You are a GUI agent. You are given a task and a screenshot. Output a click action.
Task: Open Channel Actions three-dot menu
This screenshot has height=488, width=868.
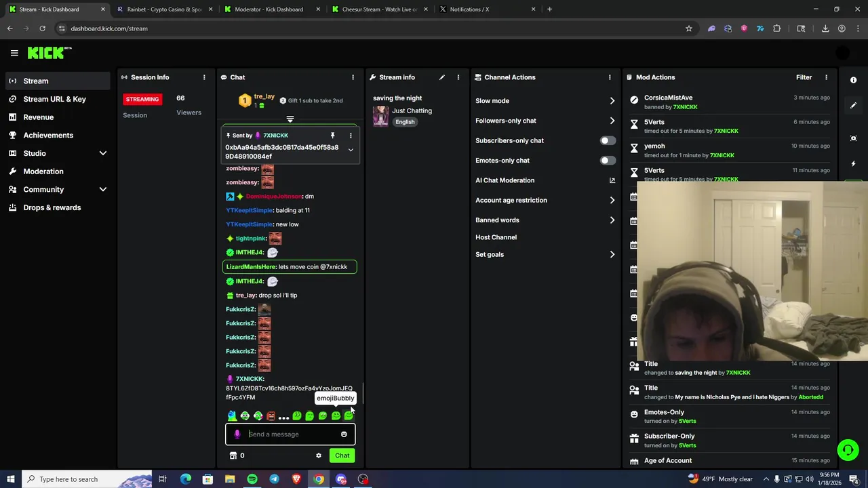click(x=610, y=77)
